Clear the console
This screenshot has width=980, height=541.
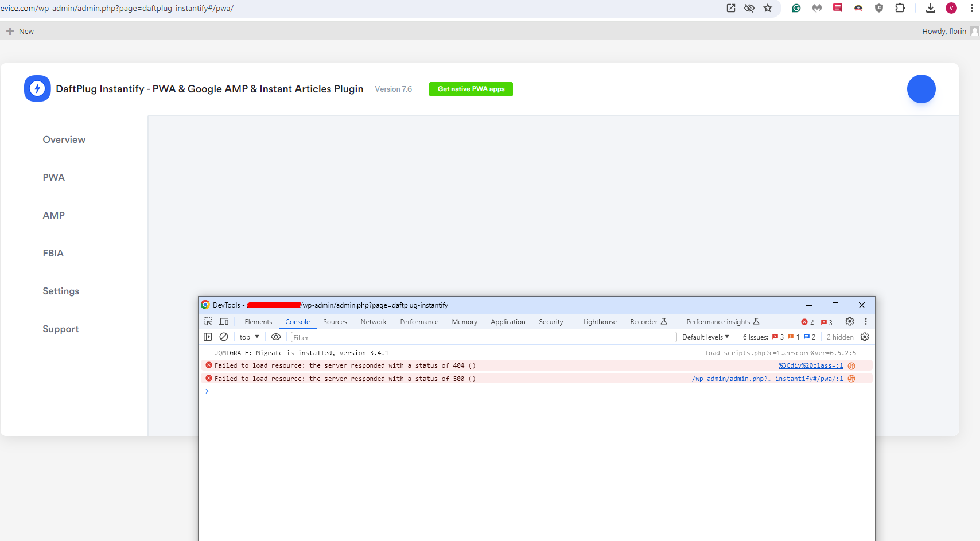coord(224,337)
